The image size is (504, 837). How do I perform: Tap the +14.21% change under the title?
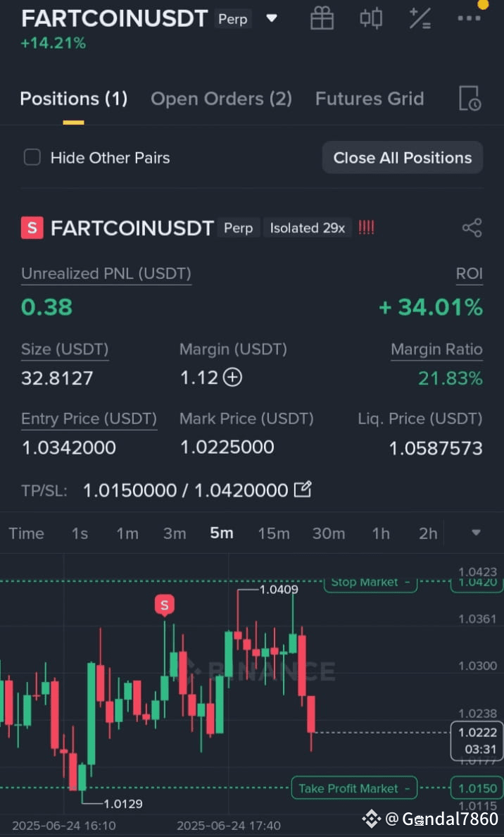[x=53, y=43]
